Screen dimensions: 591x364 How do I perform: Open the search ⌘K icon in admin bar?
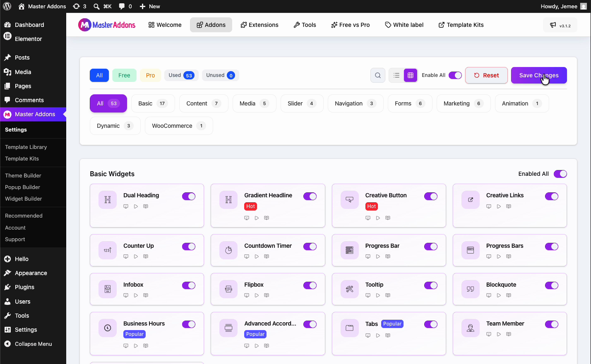[x=102, y=6]
